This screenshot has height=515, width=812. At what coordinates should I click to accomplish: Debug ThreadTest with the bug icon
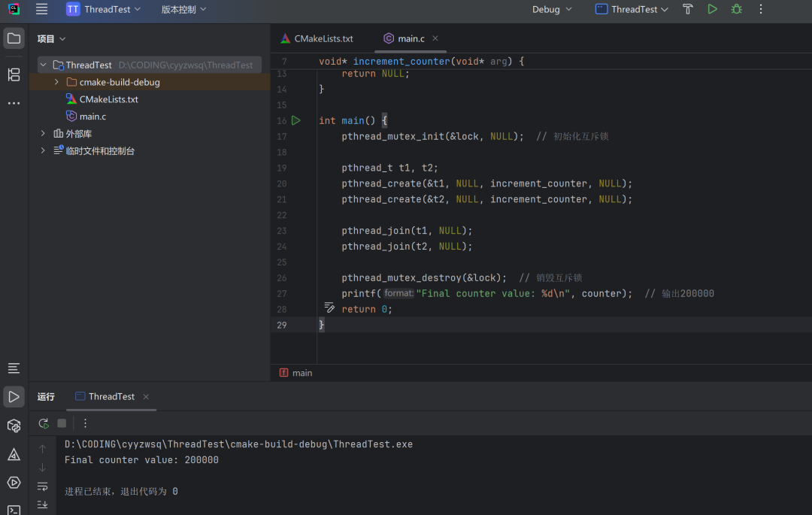pyautogui.click(x=736, y=9)
